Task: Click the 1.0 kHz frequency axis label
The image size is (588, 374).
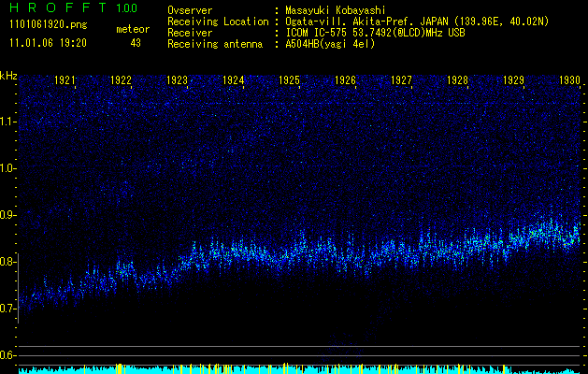Action: [x=7, y=168]
